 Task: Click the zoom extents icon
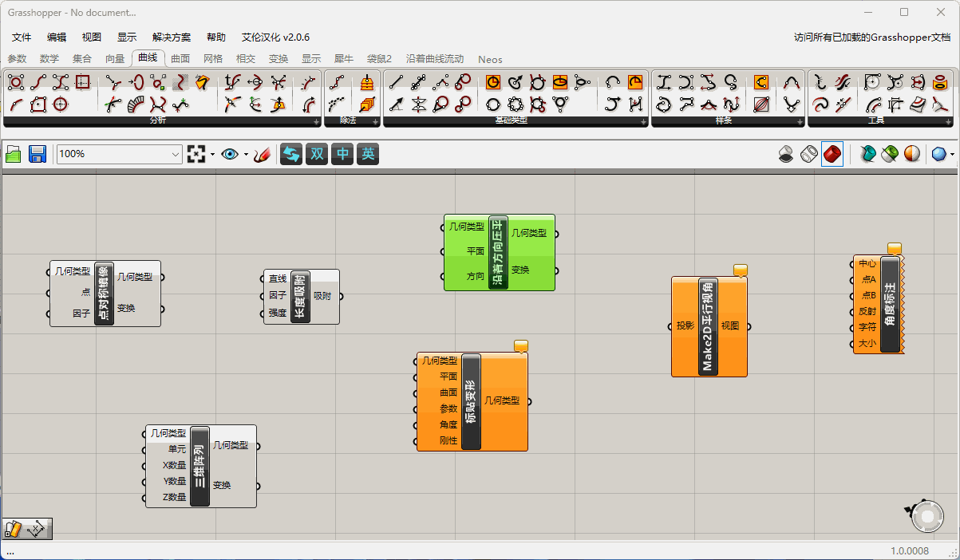click(x=196, y=154)
